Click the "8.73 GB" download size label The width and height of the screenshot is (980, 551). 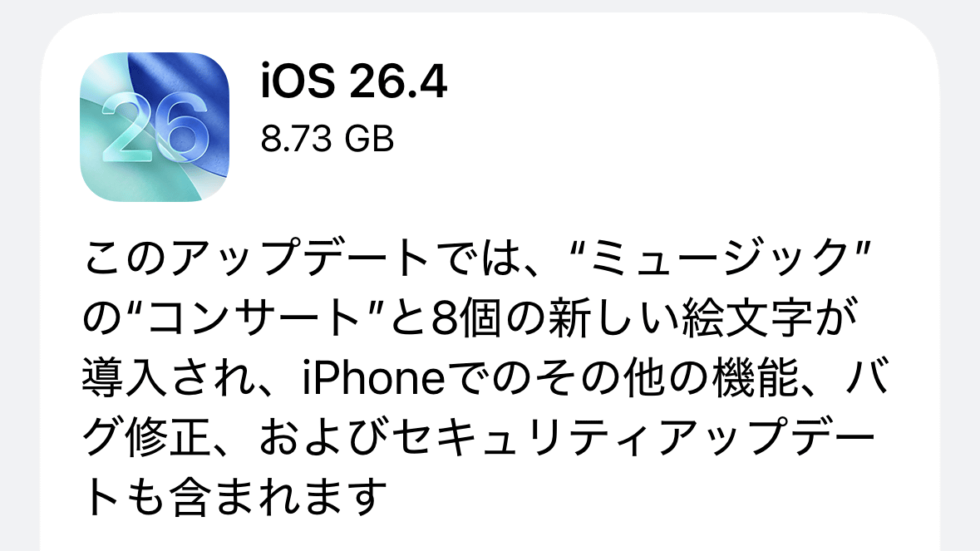click(x=327, y=139)
